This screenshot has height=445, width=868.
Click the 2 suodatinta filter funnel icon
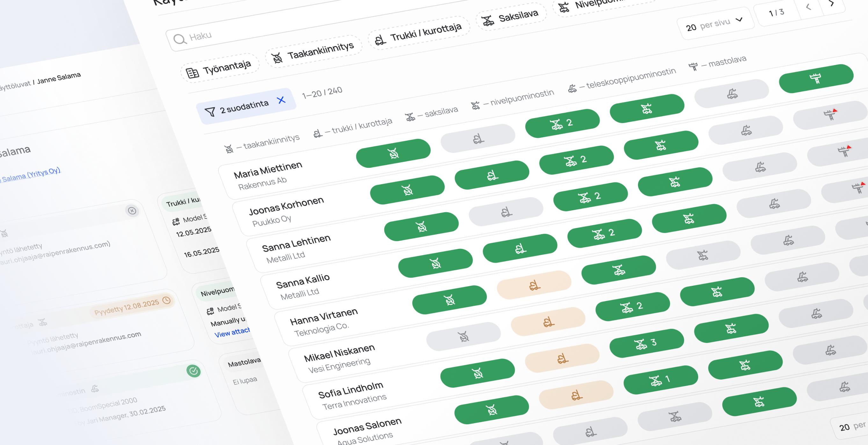pyautogui.click(x=210, y=112)
